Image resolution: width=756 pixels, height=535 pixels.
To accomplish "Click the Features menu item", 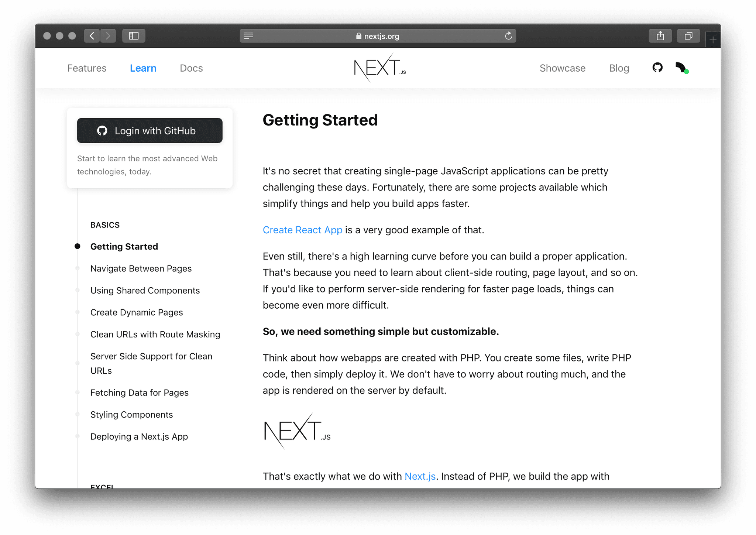I will (87, 68).
